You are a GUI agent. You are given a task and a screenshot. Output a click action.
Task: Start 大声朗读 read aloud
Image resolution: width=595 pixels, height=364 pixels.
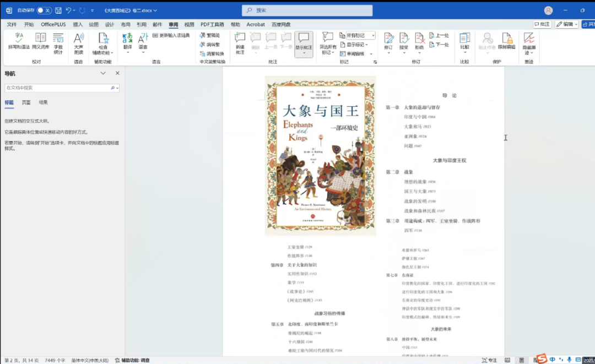tap(78, 41)
